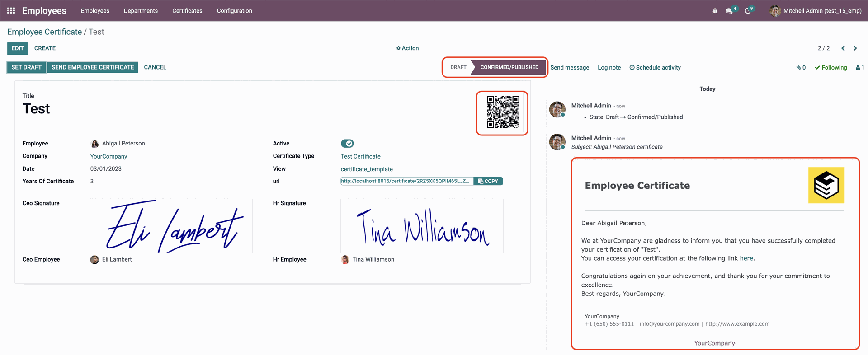Screen dimensions: 868x355
Task: Click the Ceo Signature image
Action: [x=171, y=225]
